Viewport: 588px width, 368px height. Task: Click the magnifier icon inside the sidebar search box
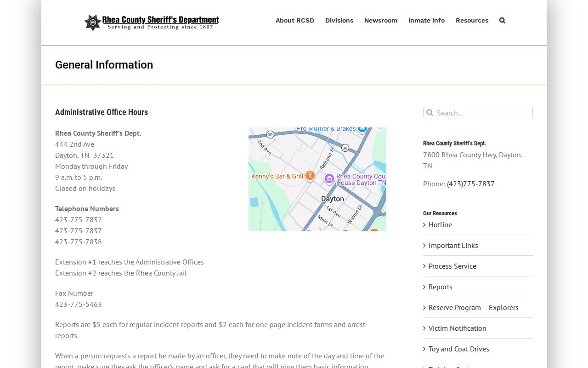[430, 113]
